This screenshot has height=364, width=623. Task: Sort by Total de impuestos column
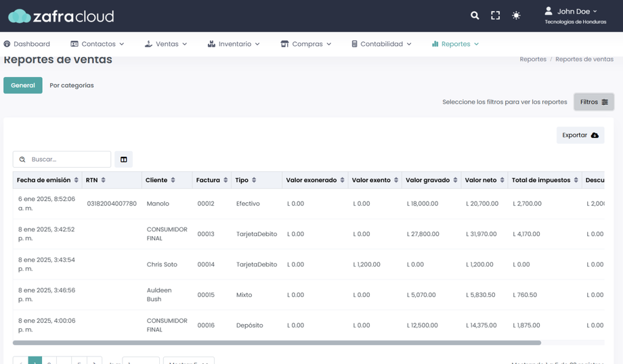(576, 180)
